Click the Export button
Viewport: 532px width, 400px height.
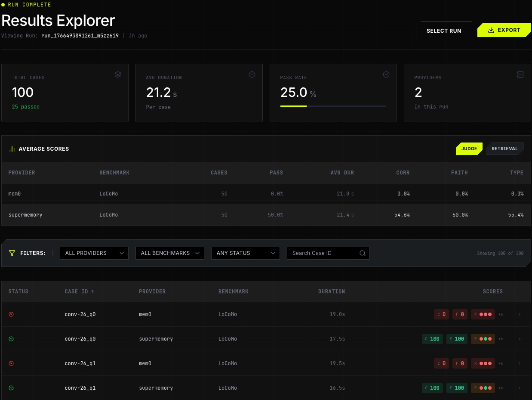pos(504,30)
